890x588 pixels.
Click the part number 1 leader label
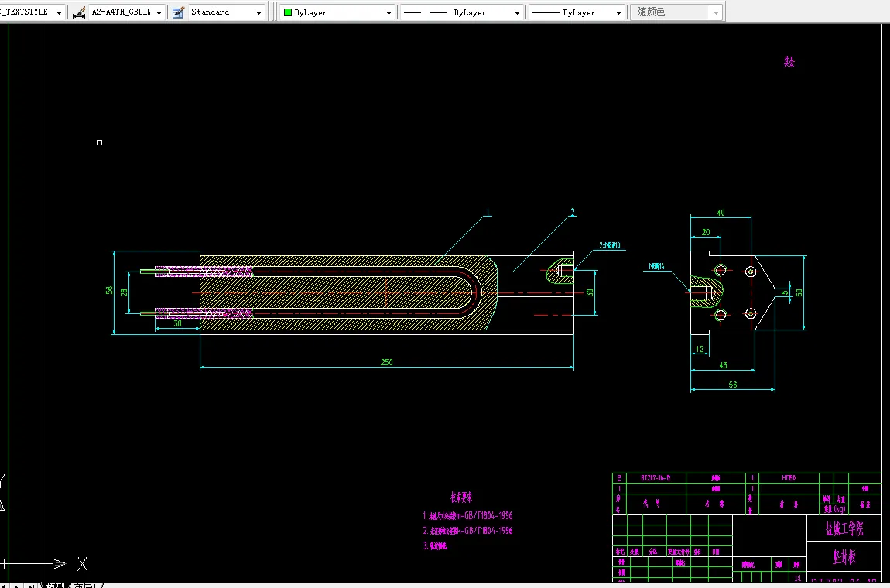click(x=488, y=212)
